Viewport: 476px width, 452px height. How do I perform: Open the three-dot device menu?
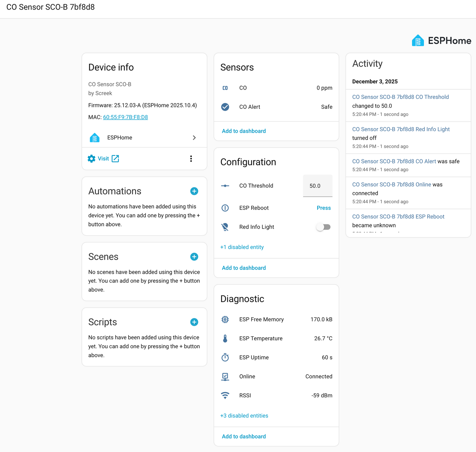(x=191, y=159)
